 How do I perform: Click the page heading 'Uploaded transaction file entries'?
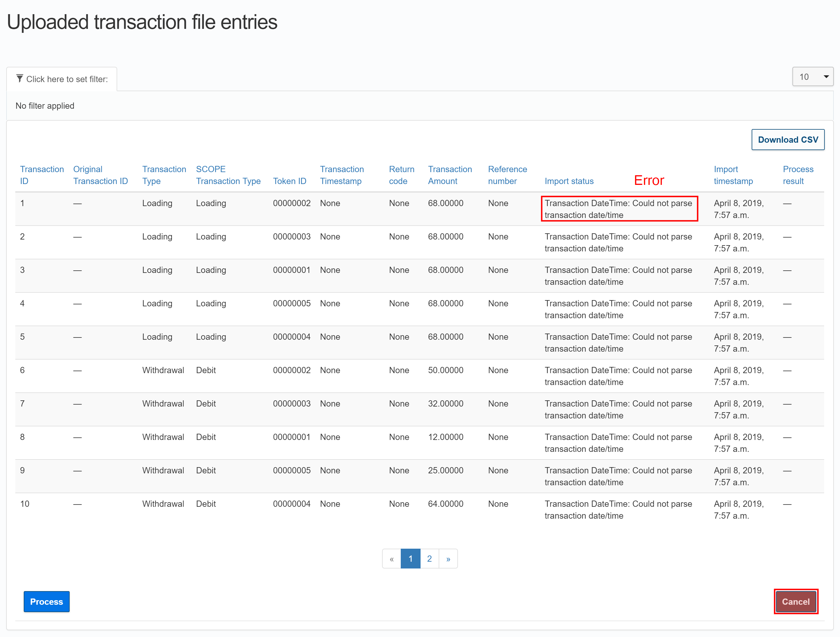pyautogui.click(x=142, y=22)
